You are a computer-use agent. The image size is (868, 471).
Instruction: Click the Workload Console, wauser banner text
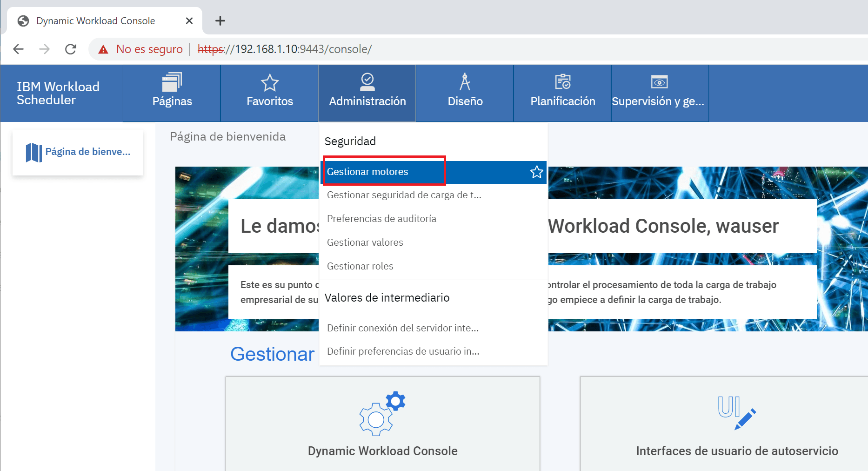[x=663, y=226]
